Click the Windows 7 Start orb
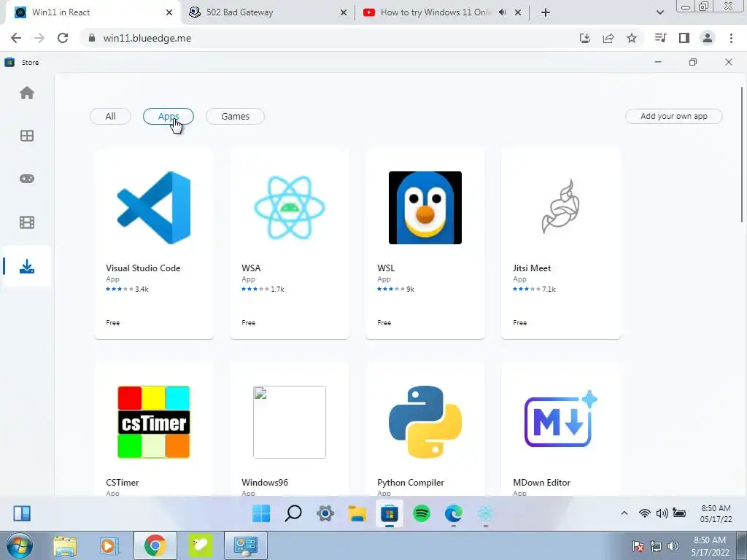This screenshot has width=747, height=560. click(20, 545)
